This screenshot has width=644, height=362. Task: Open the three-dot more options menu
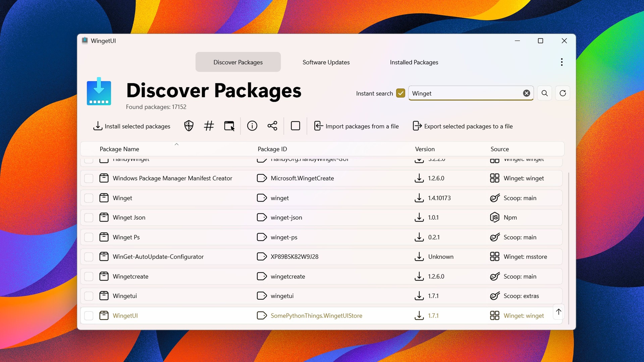tap(561, 62)
